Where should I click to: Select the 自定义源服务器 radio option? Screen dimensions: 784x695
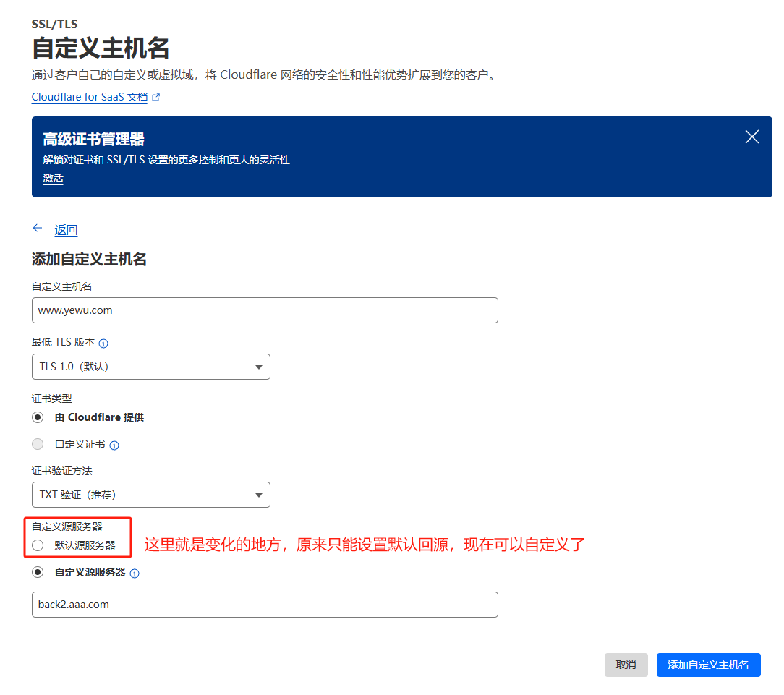click(38, 572)
